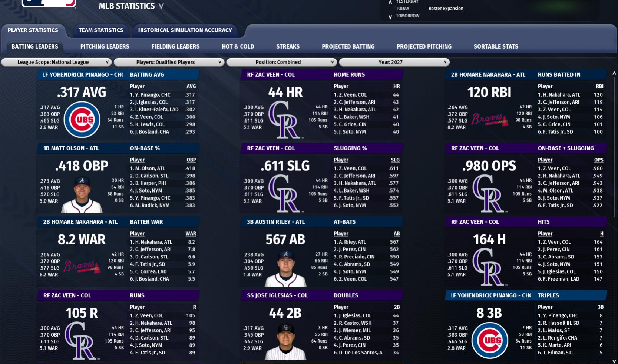Click the Rockies logo in On-Base + Slugging card
Viewport: 618px width, 364px height.
coord(490,193)
